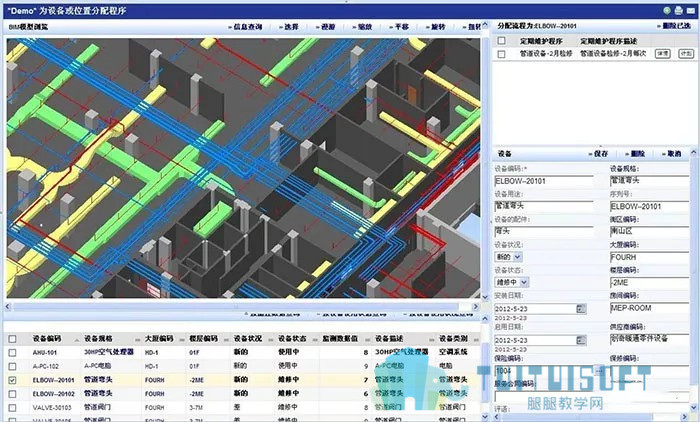Open calendar picker for 启用日期 field

(x=581, y=340)
